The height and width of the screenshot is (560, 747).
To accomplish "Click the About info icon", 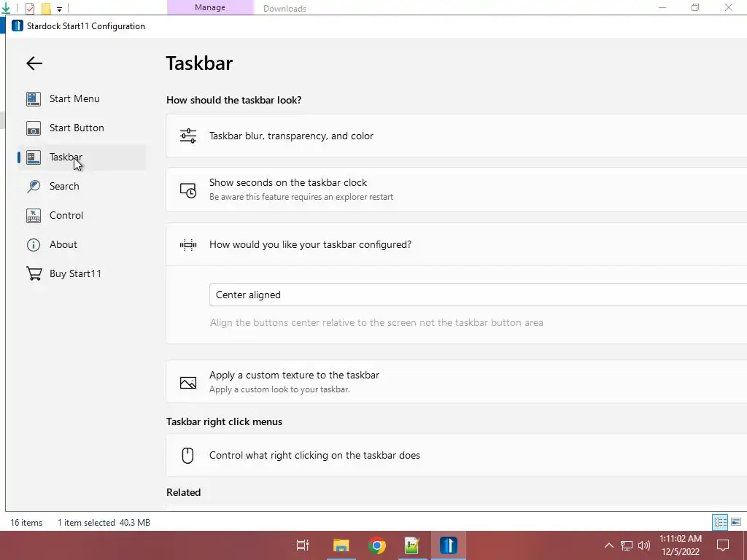I will pos(34,245).
